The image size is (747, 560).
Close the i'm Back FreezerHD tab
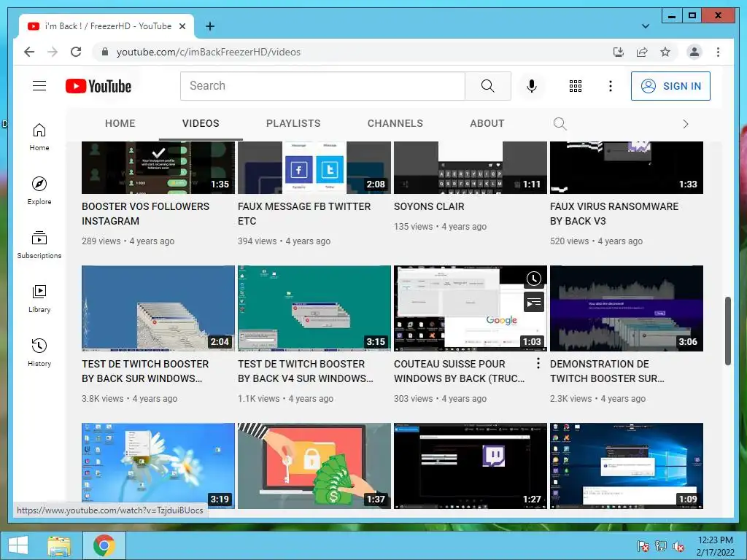tap(182, 26)
